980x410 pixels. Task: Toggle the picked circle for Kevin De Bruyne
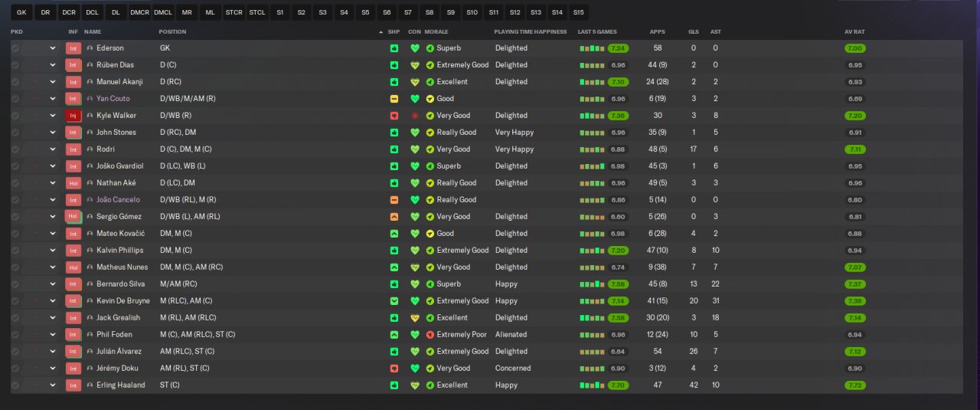[x=15, y=300]
